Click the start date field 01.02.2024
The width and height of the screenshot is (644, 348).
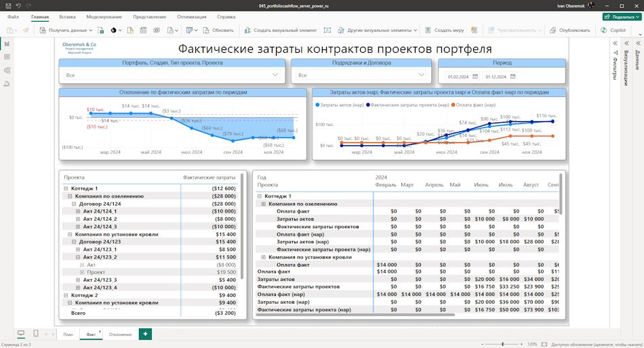click(x=458, y=77)
